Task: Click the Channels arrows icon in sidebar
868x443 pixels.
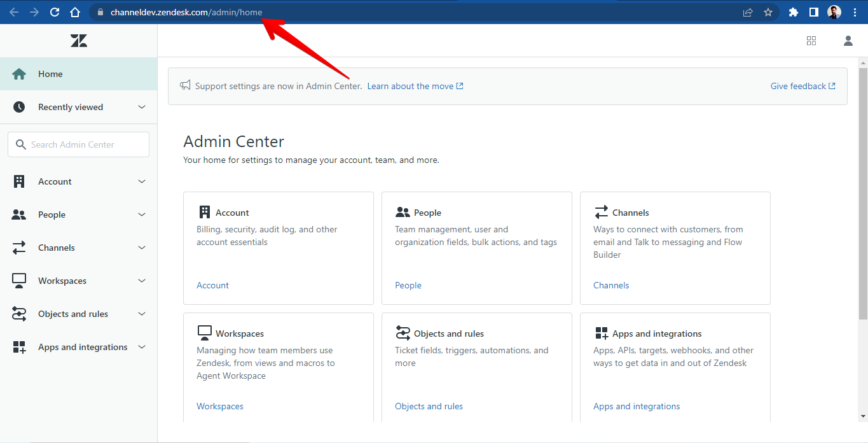Action: pos(19,248)
